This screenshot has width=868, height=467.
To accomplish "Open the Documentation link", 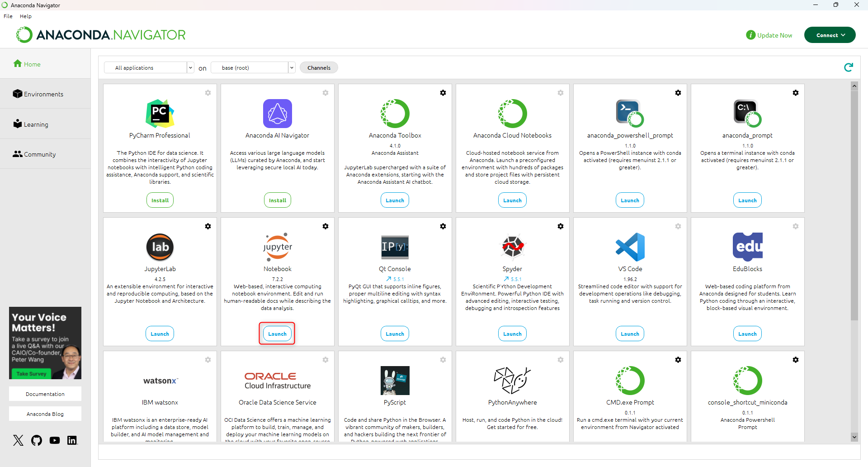I will 45,394.
